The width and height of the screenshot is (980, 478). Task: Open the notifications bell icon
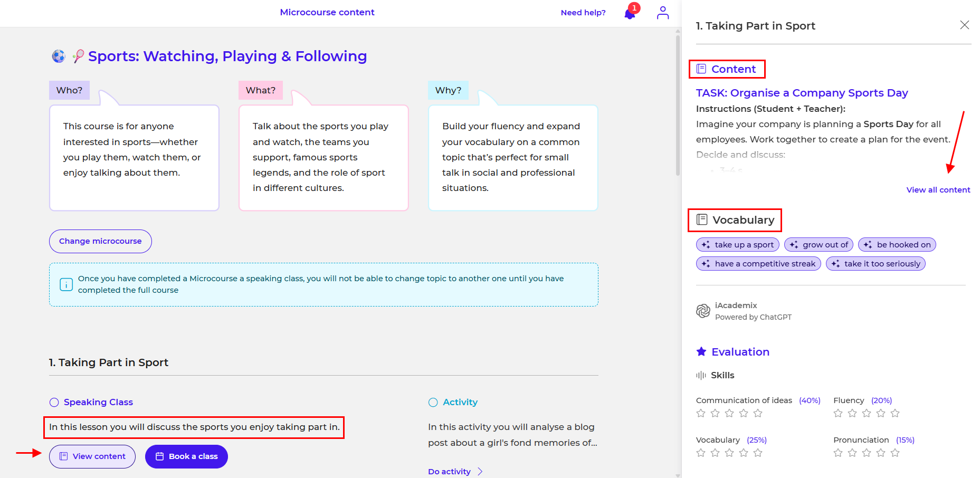click(x=630, y=13)
